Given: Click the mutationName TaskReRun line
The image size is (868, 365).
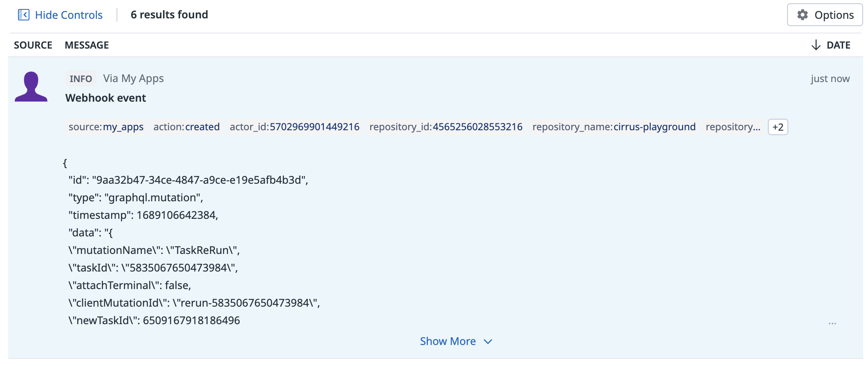Looking at the screenshot, I should pos(154,250).
